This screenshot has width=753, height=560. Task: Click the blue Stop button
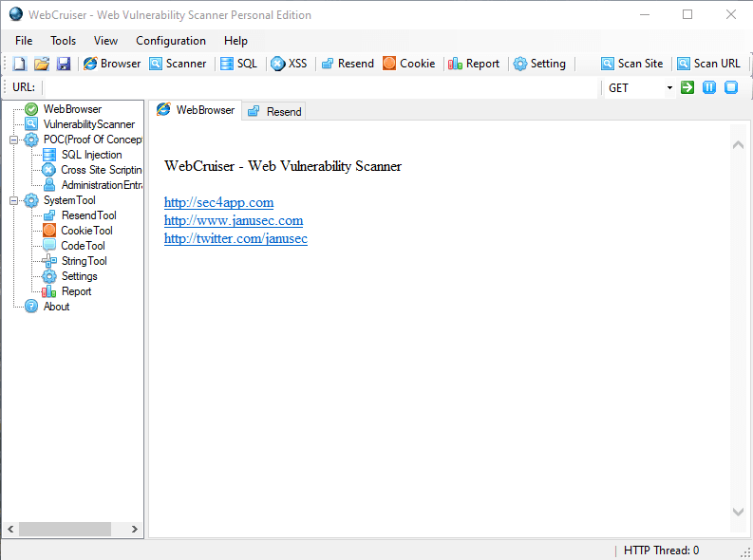731,87
